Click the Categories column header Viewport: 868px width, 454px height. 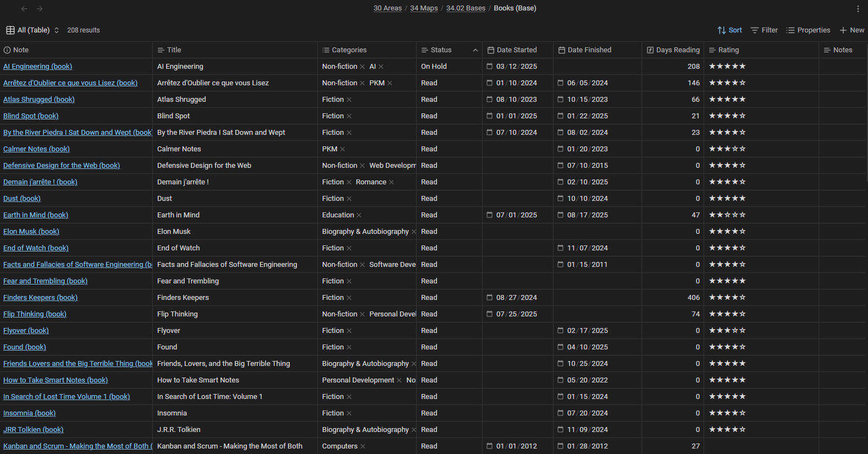pyautogui.click(x=349, y=50)
